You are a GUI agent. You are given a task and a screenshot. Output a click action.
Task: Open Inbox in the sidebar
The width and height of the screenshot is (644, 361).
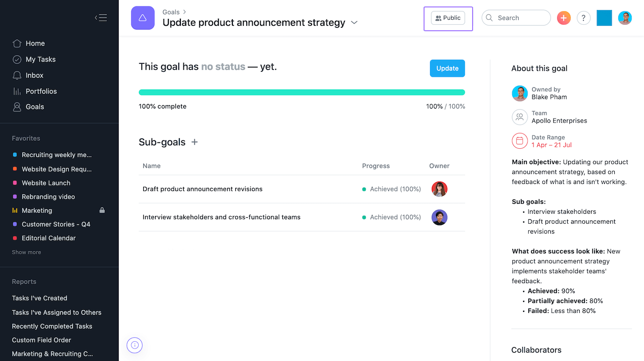pyautogui.click(x=35, y=75)
